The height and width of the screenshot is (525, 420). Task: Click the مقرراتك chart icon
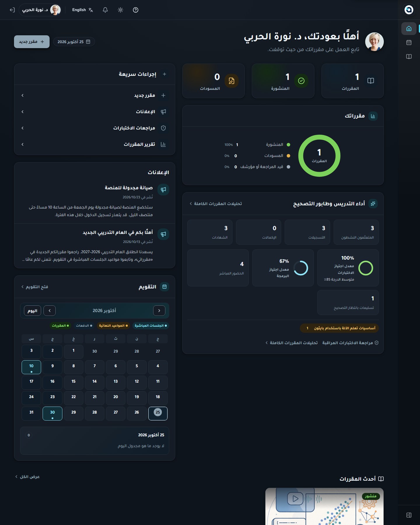click(373, 116)
